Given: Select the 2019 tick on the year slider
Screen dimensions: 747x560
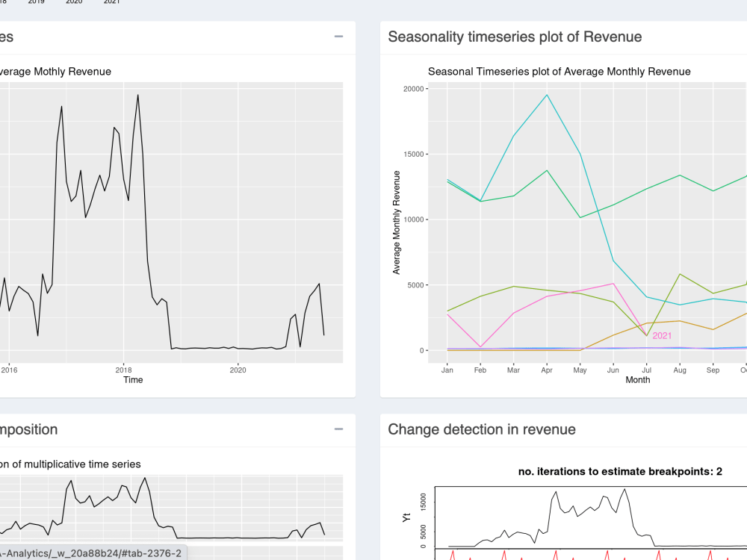Looking at the screenshot, I should pyautogui.click(x=36, y=2).
